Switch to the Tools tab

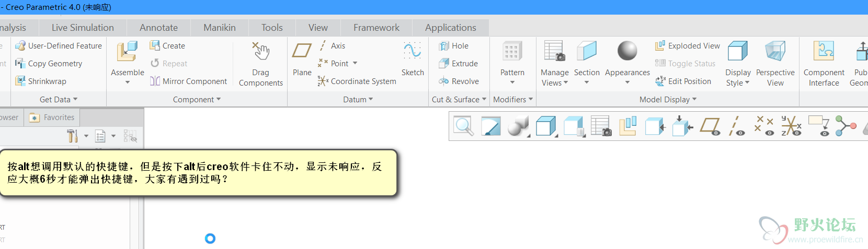tap(272, 28)
